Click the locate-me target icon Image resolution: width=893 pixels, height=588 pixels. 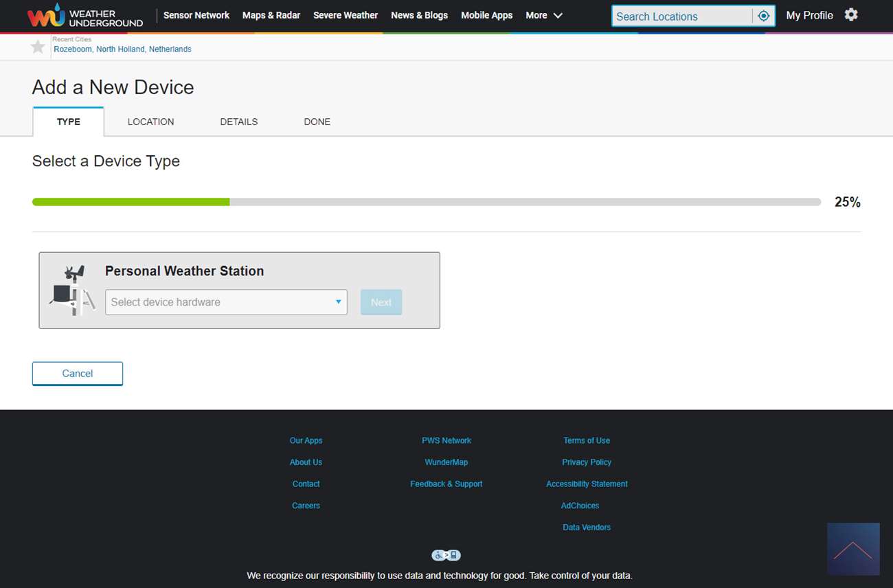tap(763, 16)
